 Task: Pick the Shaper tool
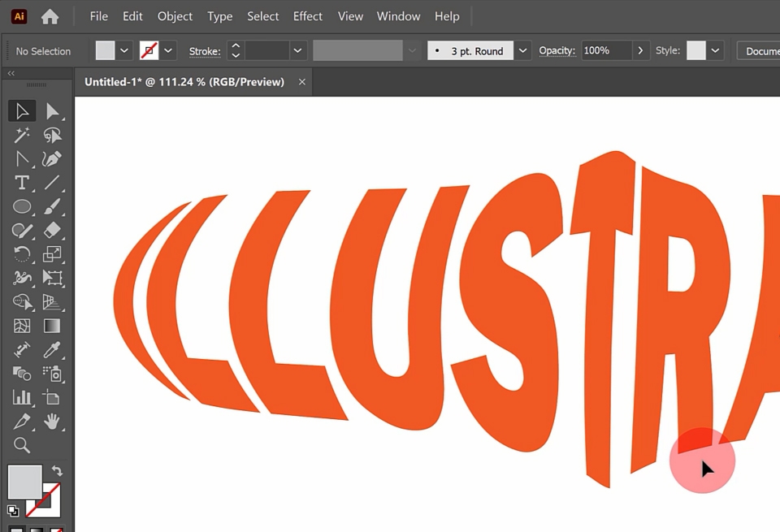(22, 230)
